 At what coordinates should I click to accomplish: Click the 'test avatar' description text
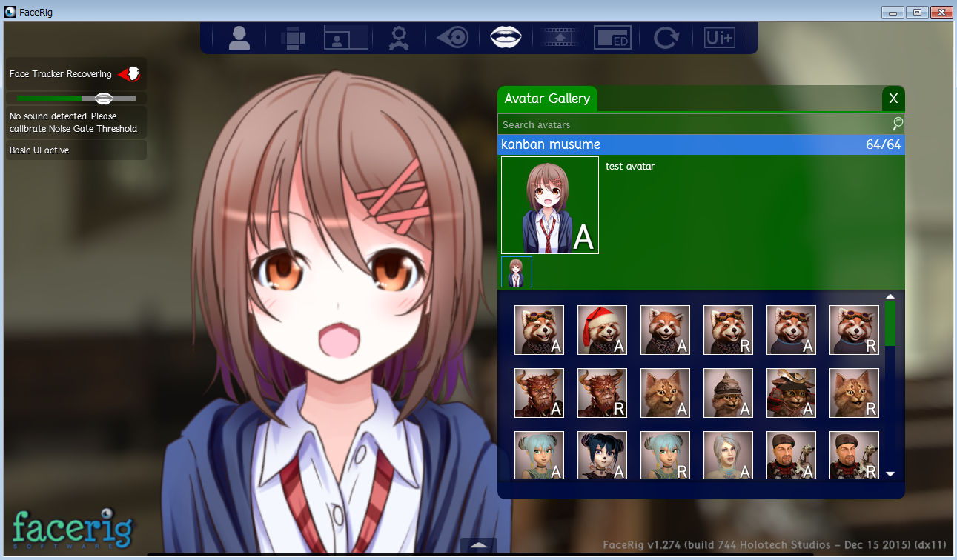click(x=630, y=167)
